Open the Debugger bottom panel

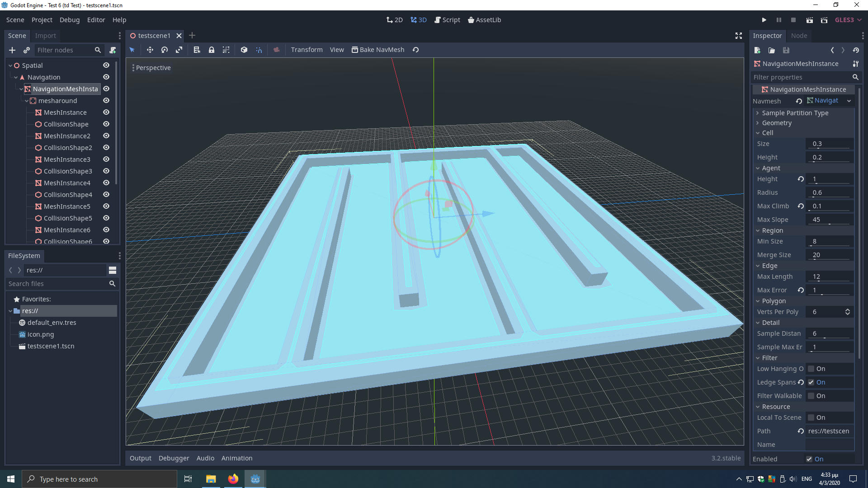tap(174, 458)
